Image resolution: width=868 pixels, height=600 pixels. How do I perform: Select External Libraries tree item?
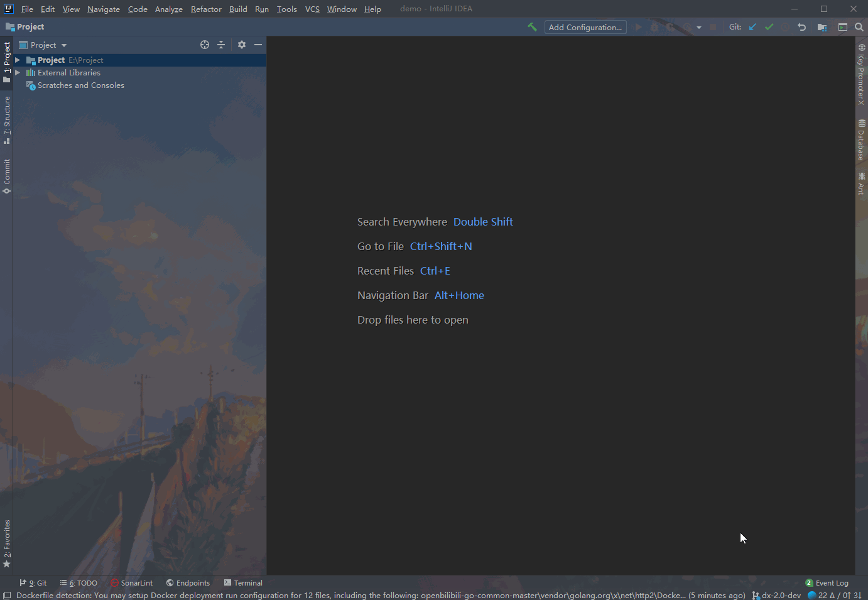[63, 73]
